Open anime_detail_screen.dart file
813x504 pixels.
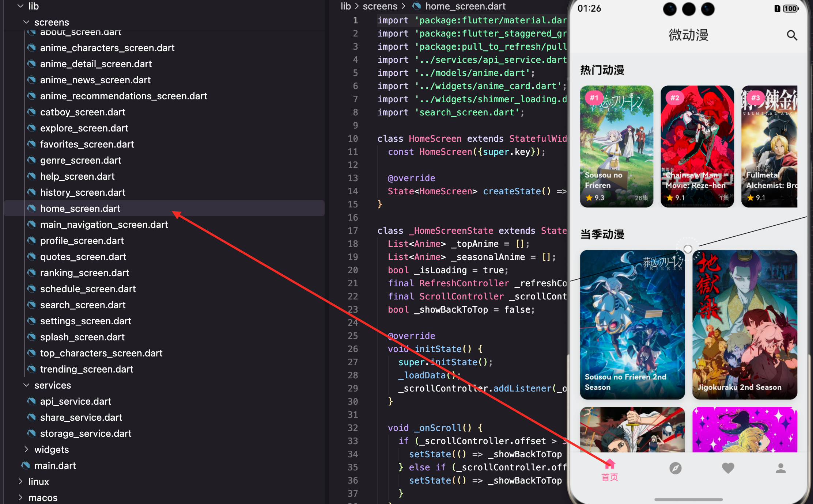pos(96,64)
